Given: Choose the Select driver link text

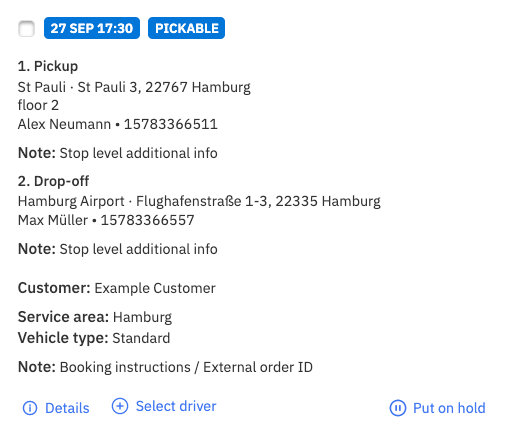Looking at the screenshot, I should (x=176, y=406).
